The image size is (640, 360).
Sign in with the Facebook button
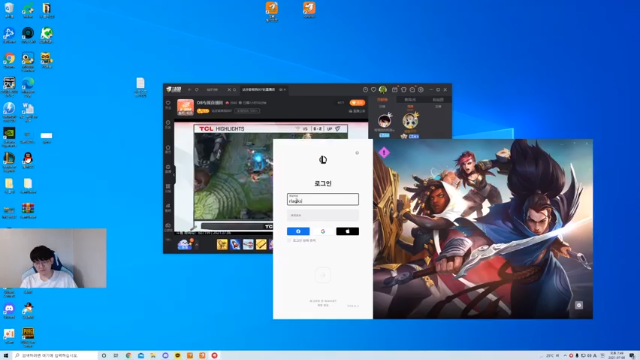(298, 231)
